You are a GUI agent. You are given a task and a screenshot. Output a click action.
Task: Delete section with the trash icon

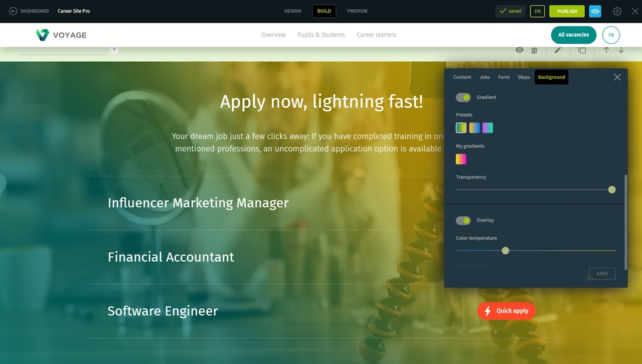coord(534,50)
